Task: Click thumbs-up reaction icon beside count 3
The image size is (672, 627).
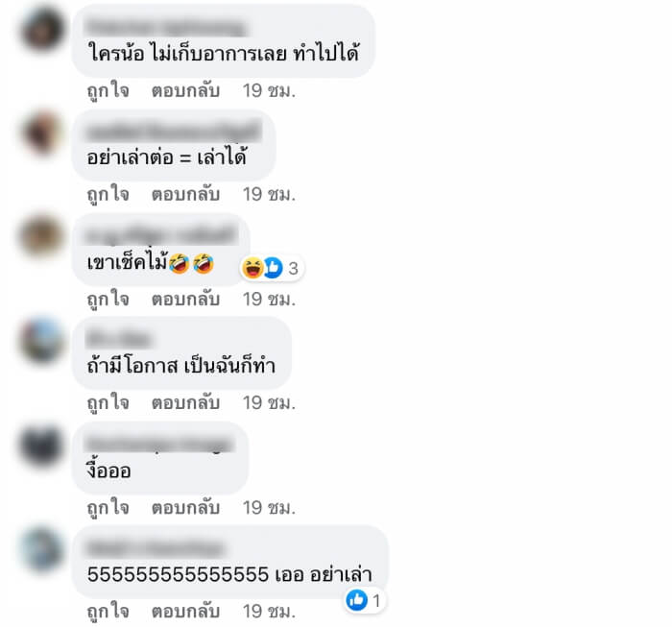Action: 273,268
